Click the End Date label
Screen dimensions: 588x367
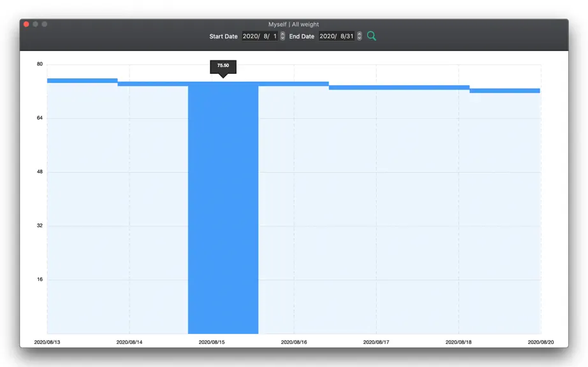tap(302, 36)
